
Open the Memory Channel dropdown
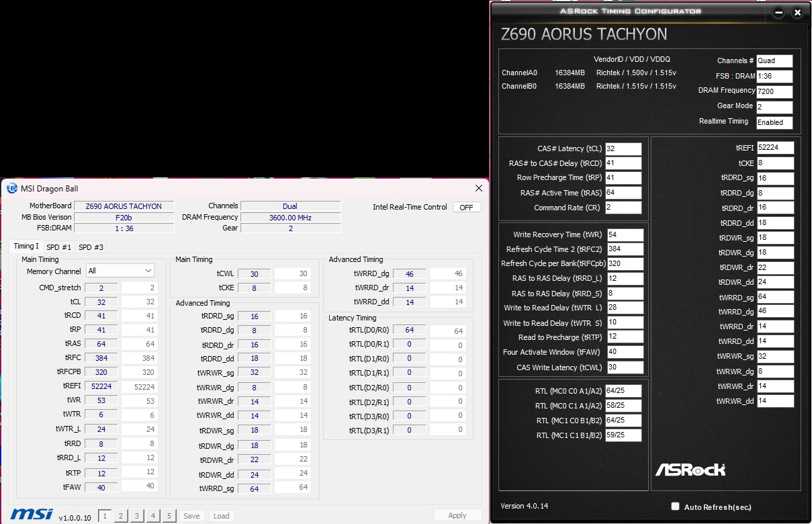click(120, 271)
